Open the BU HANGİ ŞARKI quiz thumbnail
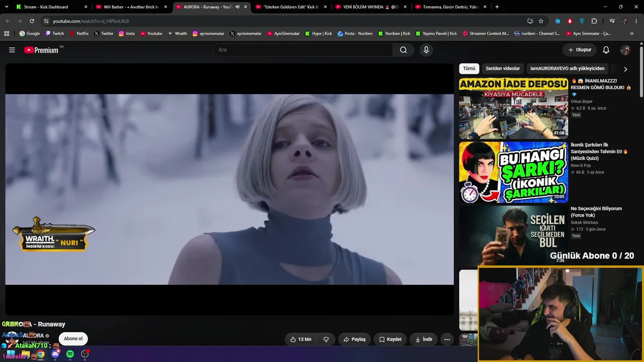This screenshot has width=644, height=362. (x=514, y=172)
